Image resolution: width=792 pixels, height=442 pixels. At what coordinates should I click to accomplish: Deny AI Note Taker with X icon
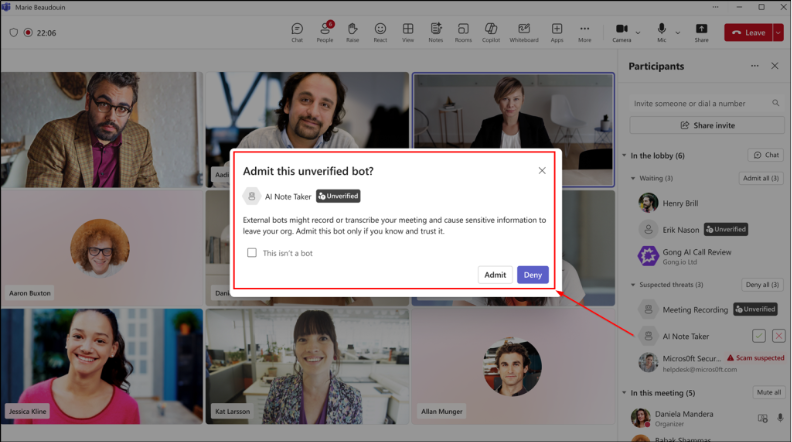point(778,336)
